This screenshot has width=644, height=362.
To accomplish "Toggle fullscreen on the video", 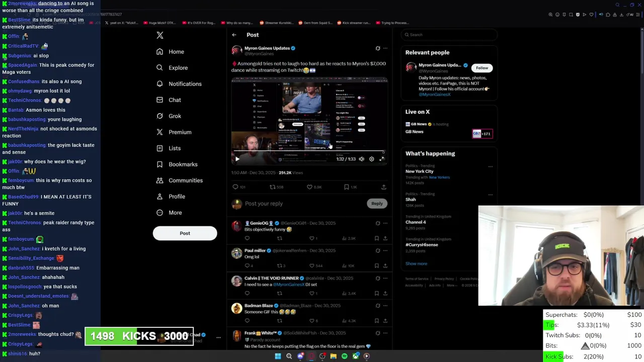I will [x=382, y=159].
